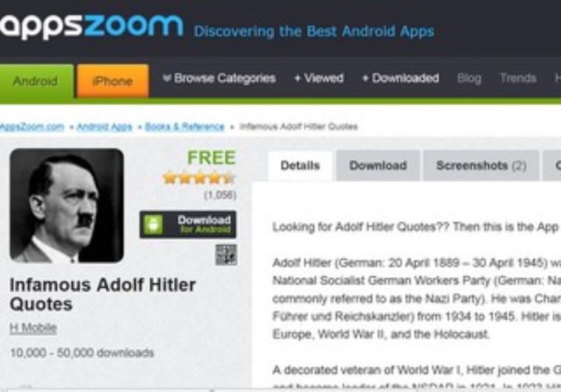Image resolution: width=561 pixels, height=392 pixels.
Task: Switch to the orange iPhone tab
Action: pos(112,81)
